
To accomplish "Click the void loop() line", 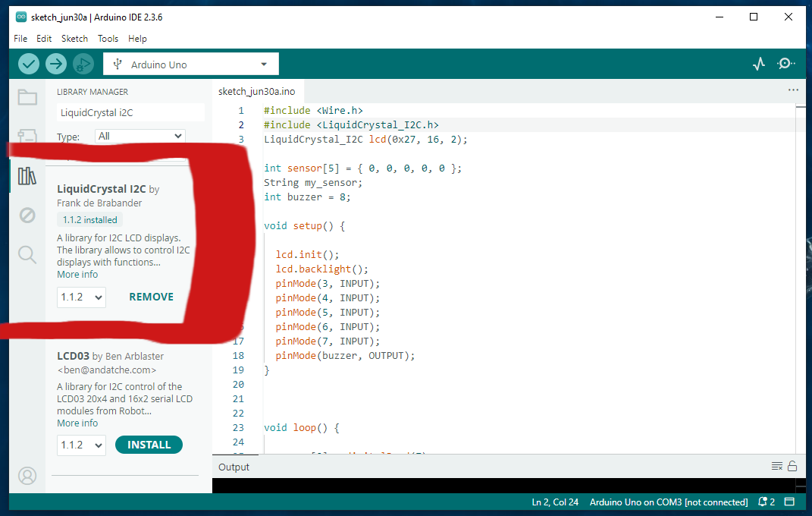I will tap(302, 428).
